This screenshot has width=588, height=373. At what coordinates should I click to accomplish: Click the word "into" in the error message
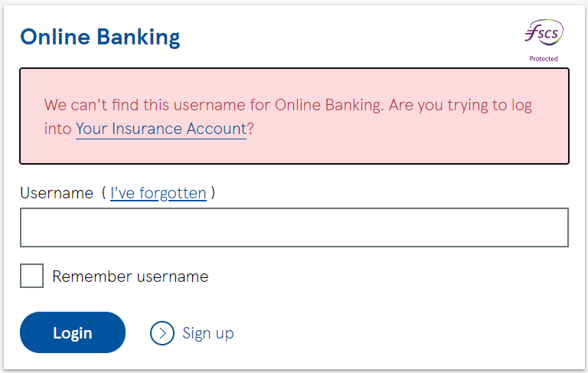[x=57, y=129]
